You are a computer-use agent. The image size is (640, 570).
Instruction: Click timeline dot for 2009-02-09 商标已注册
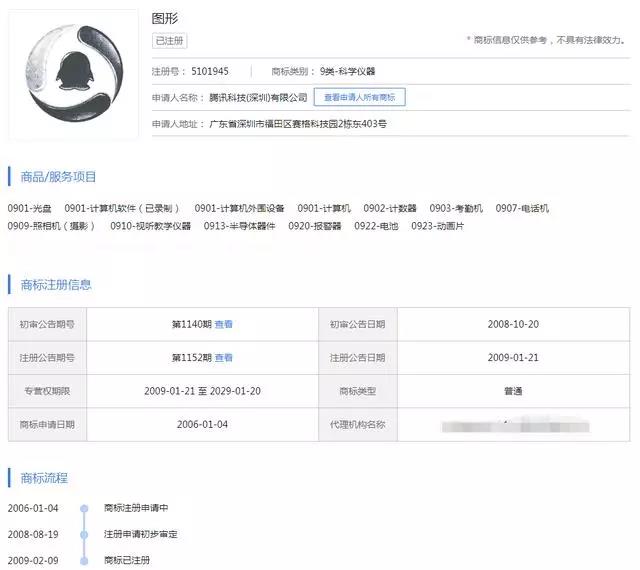point(85,560)
